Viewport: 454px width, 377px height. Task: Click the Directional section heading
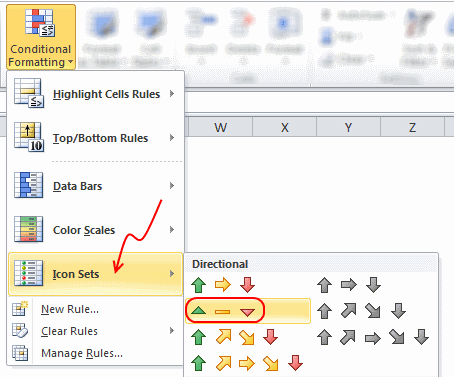[x=220, y=264]
